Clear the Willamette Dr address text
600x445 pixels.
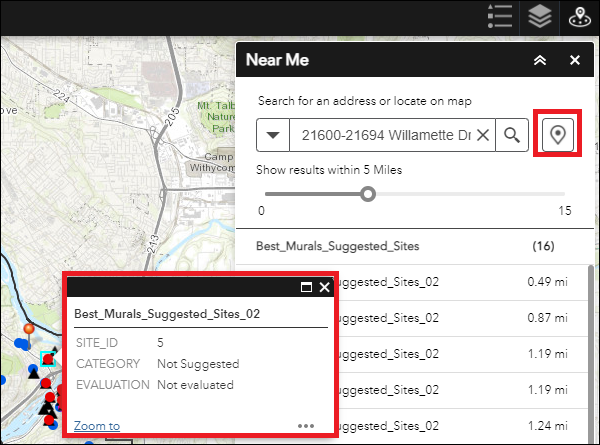click(x=483, y=135)
